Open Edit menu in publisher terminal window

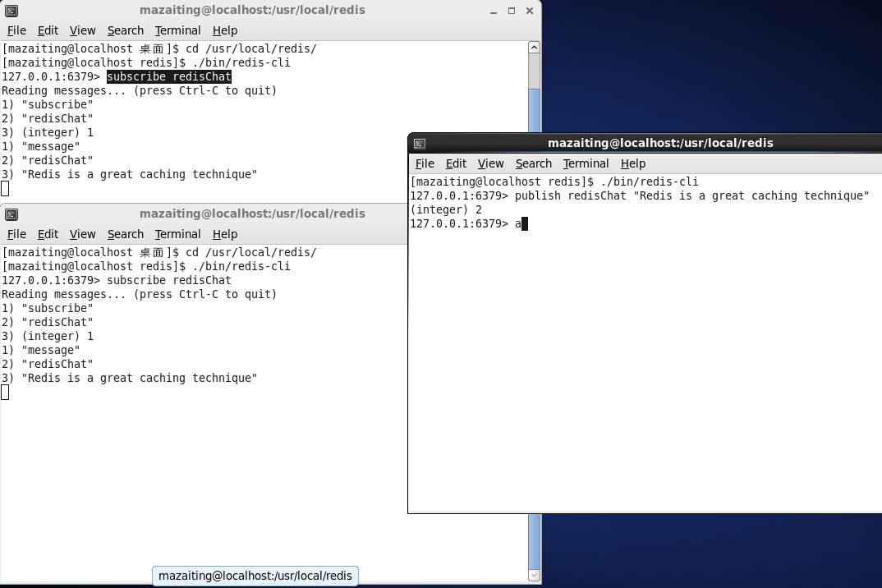coord(456,163)
